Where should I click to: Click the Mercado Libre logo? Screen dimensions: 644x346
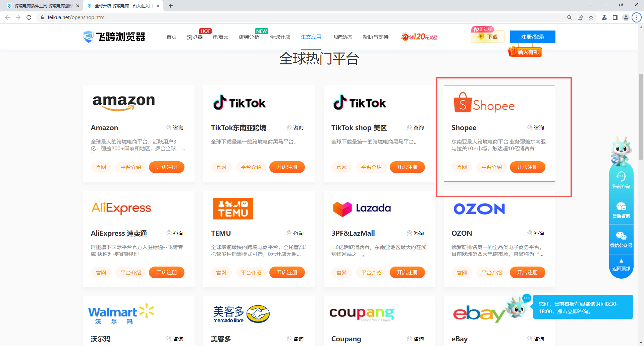241,314
